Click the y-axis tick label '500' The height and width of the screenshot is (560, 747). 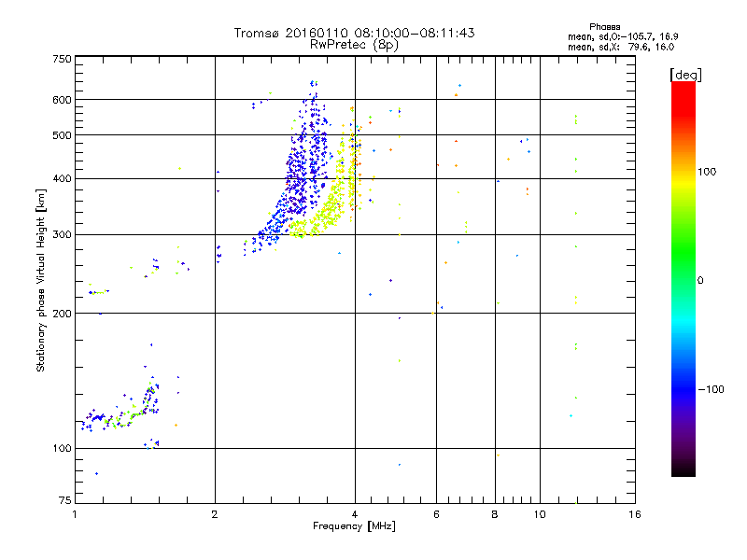coord(62,135)
